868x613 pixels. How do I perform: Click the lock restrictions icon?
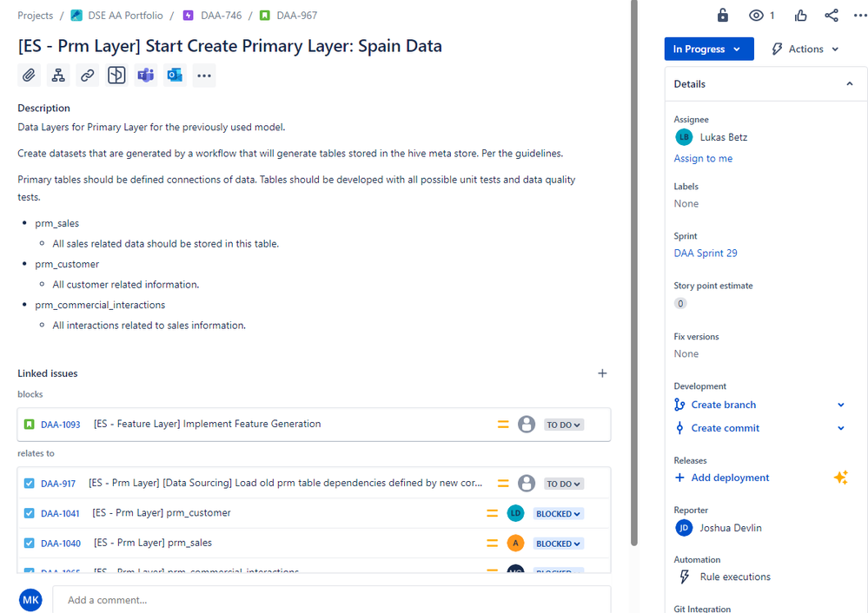(x=722, y=16)
